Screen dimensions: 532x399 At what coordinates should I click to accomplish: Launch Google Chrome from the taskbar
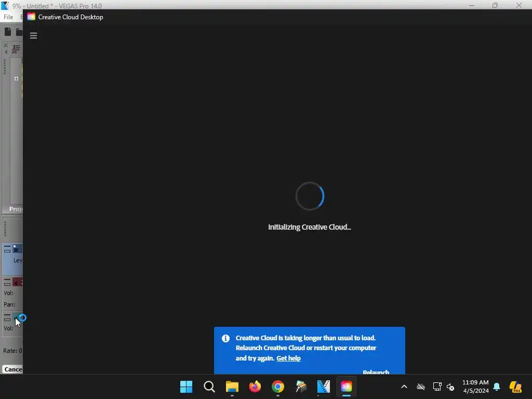[x=277, y=387]
